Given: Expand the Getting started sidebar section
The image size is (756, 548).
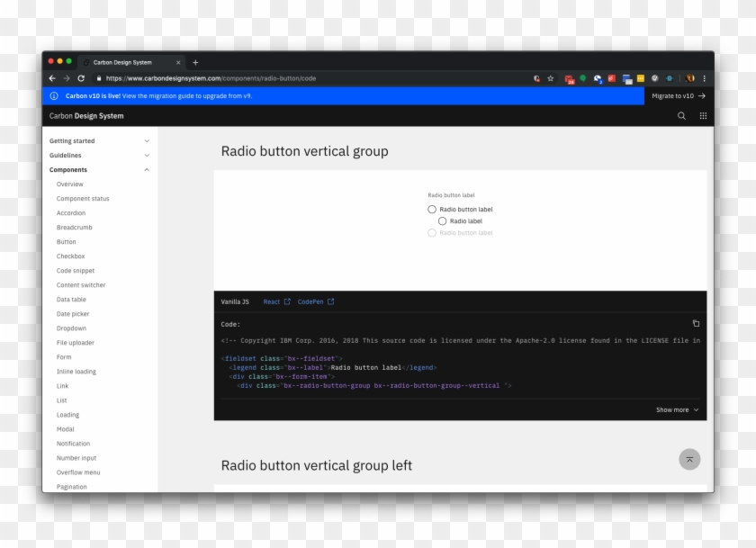Looking at the screenshot, I should pyautogui.click(x=147, y=141).
